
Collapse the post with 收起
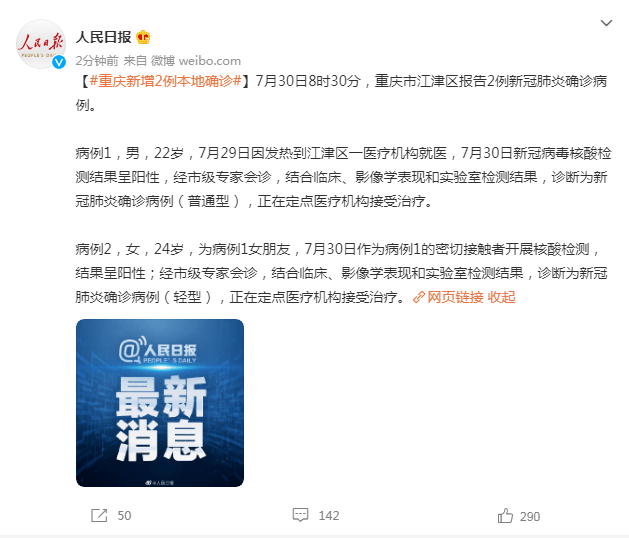501,297
